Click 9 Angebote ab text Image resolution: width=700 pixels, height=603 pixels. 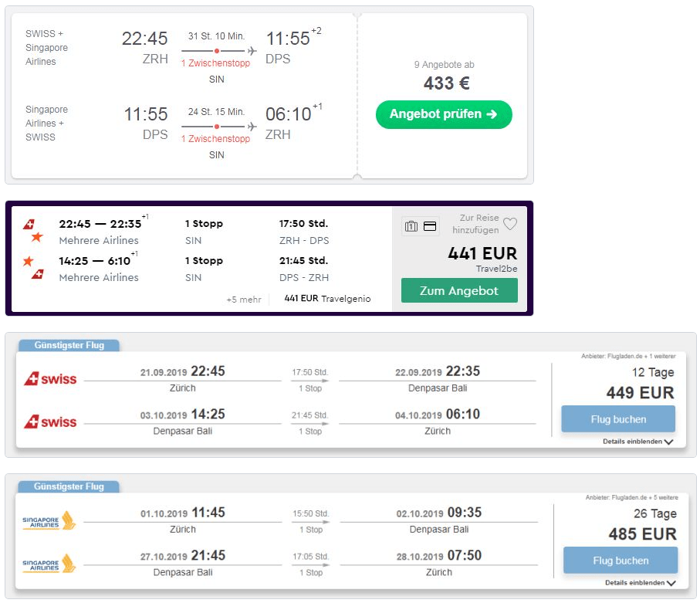pyautogui.click(x=445, y=65)
